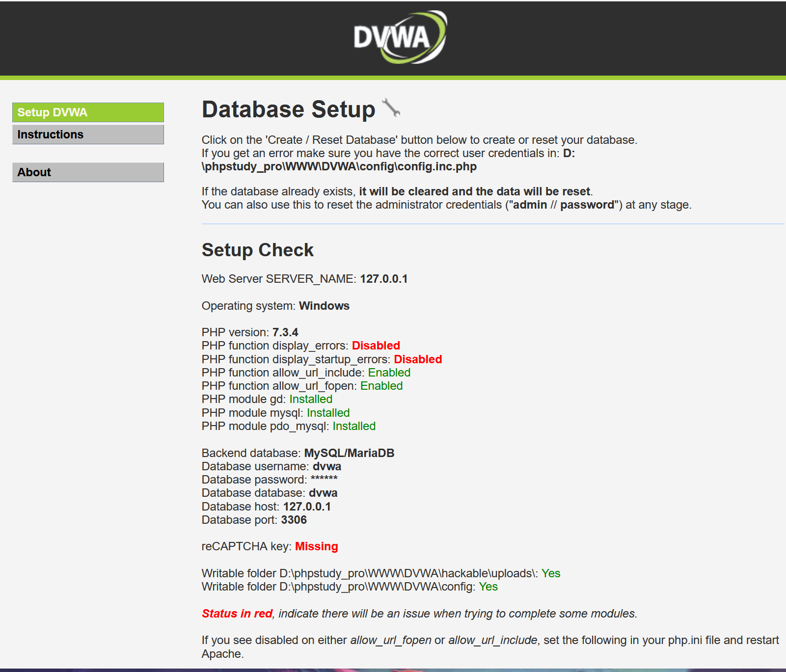Click the display_startup_errors Disabled status
Screen dimensions: 786x672
(x=418, y=359)
